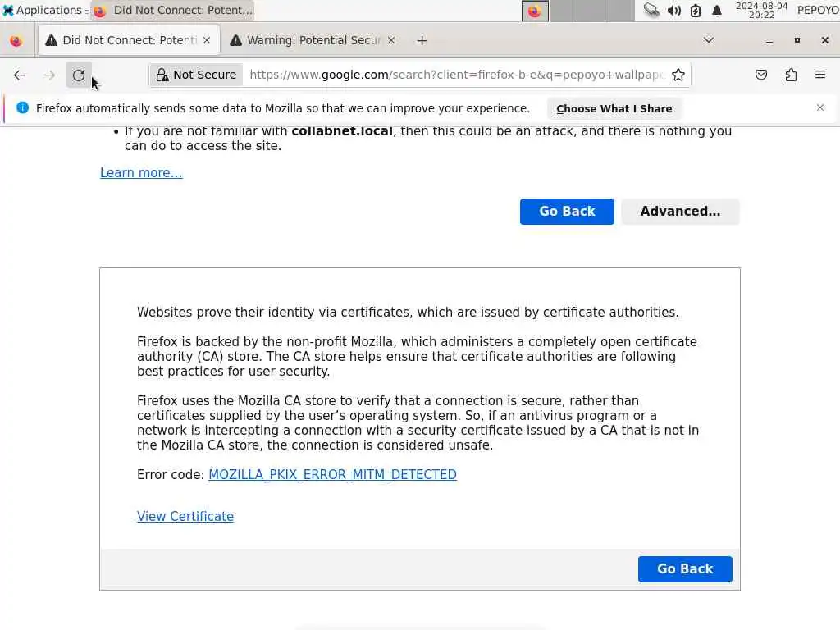
Task: Click Choose What I Share button
Action: [614, 109]
